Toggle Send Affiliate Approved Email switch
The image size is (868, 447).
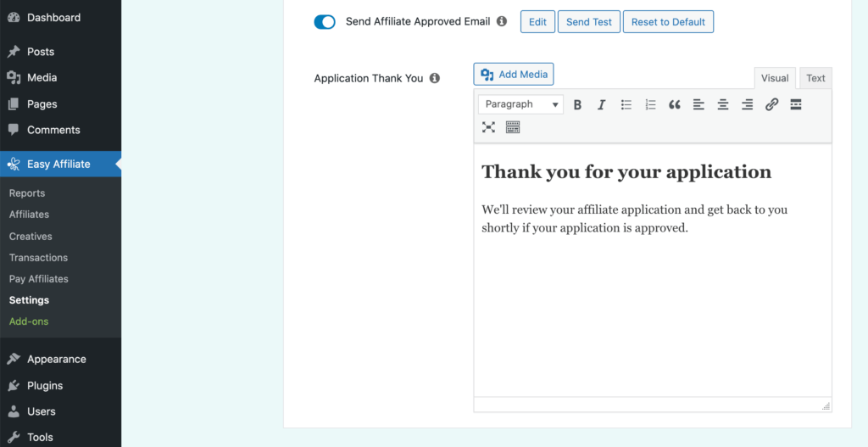[325, 21]
